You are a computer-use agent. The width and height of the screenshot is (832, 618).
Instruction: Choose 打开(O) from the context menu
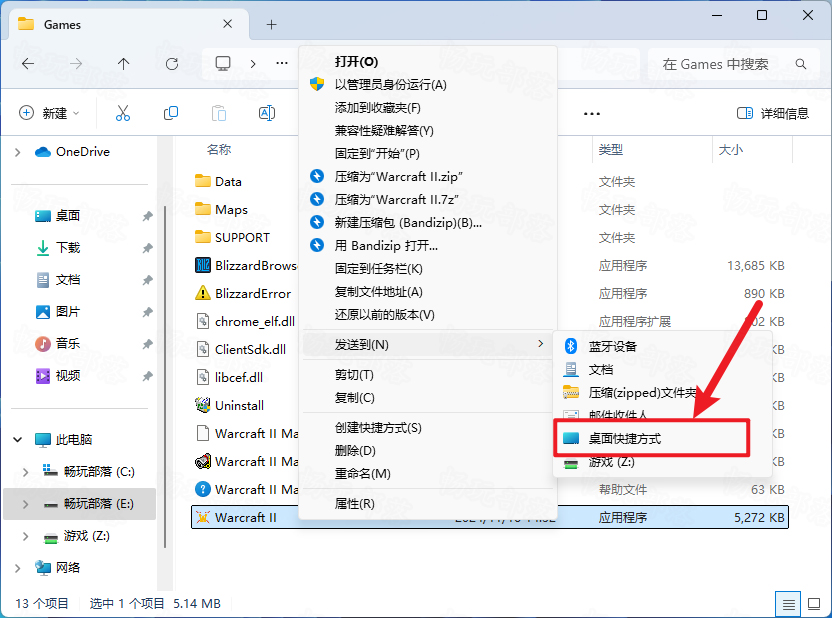click(428, 62)
